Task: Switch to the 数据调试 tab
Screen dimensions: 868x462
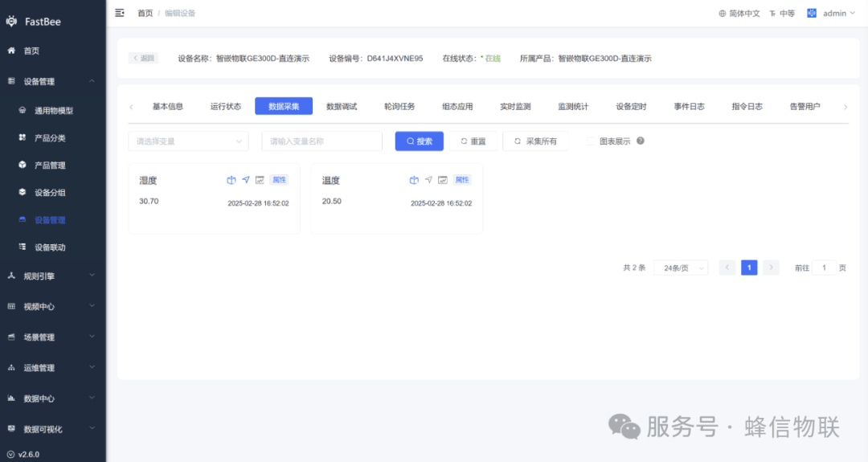Action: tap(342, 106)
